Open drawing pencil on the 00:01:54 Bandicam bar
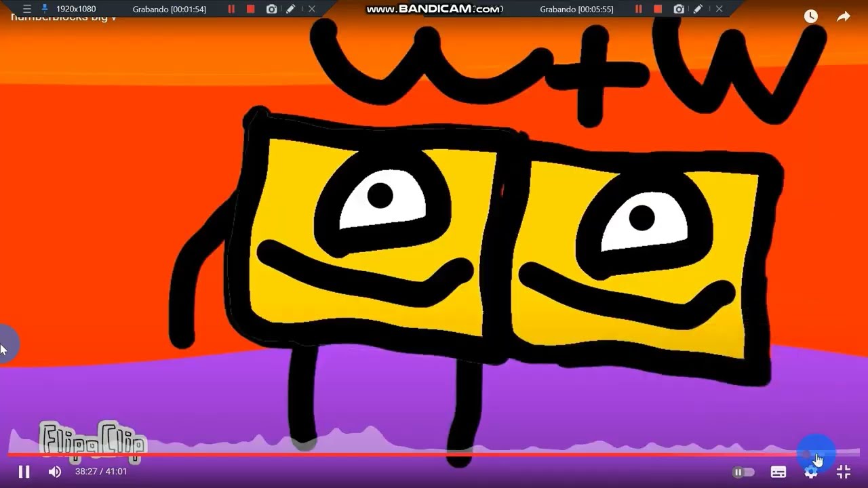Image resolution: width=868 pixels, height=488 pixels. point(291,9)
